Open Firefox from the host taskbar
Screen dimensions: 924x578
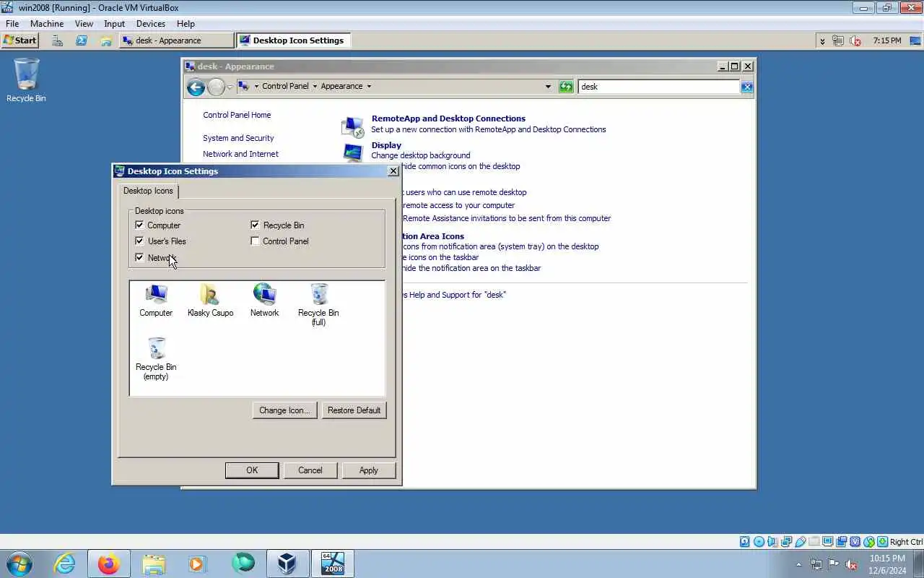109,564
